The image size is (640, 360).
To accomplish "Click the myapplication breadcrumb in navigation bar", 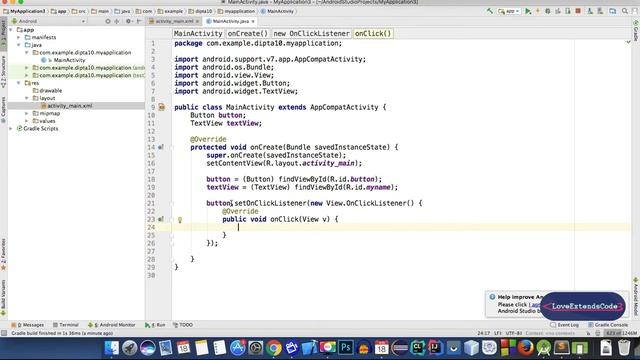I will click(x=236, y=11).
